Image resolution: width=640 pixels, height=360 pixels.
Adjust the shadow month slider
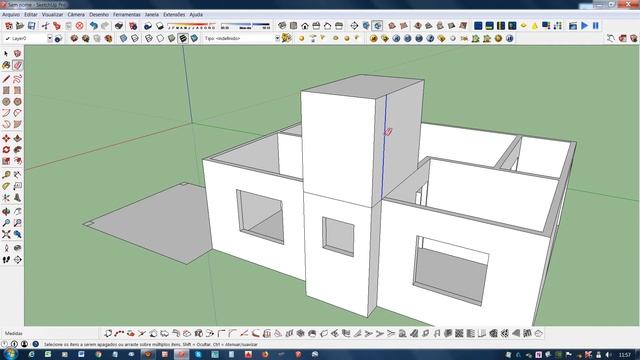point(191,26)
